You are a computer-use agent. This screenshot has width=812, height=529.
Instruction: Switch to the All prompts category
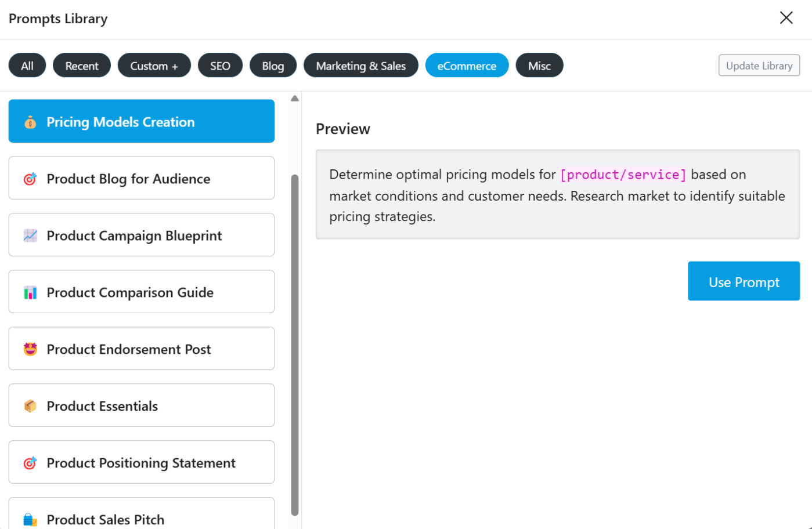[27, 65]
